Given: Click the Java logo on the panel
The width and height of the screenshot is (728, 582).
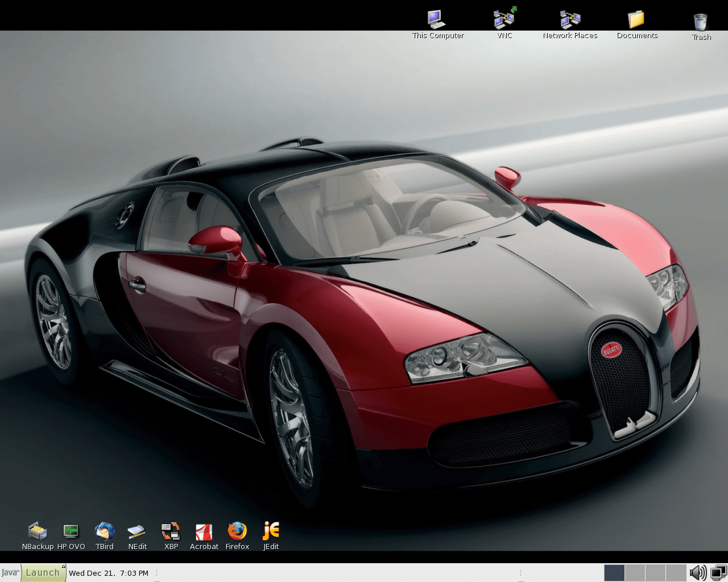Looking at the screenshot, I should tap(10, 573).
